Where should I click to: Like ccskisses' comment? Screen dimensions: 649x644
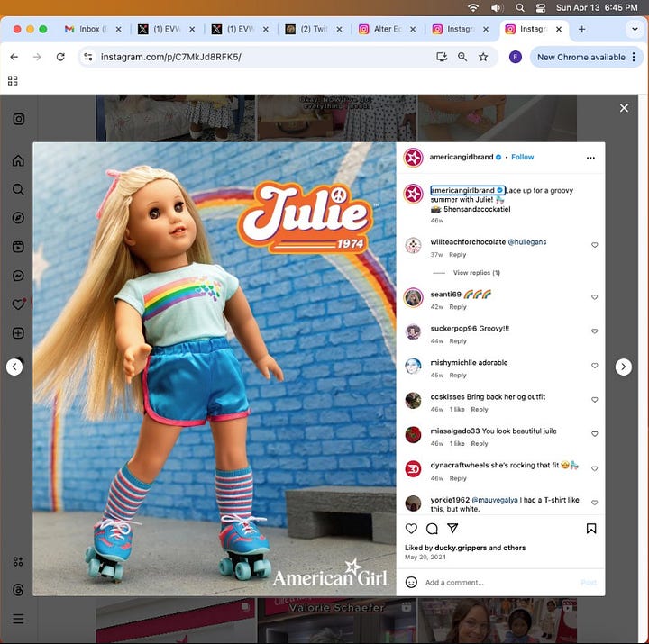coord(594,400)
